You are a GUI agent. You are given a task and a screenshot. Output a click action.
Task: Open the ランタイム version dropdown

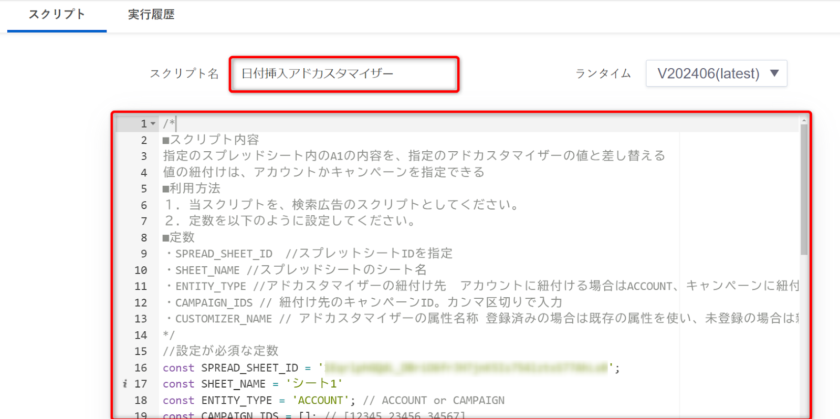tap(716, 73)
